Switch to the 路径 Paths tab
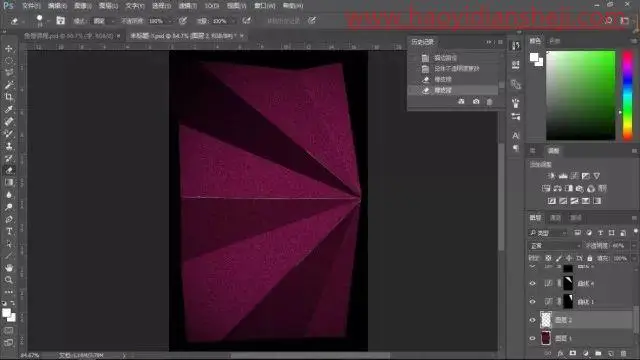The image size is (640, 360). click(x=576, y=218)
